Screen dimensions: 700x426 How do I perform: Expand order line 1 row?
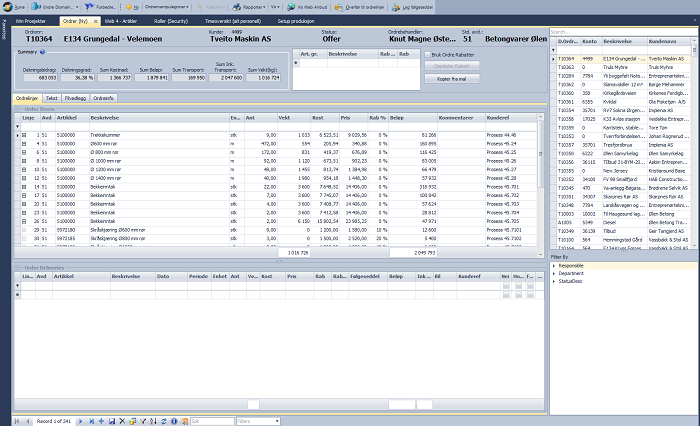[x=24, y=134]
